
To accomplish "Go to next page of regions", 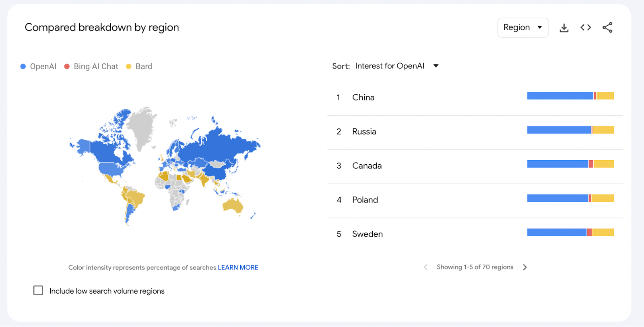I will pyautogui.click(x=525, y=267).
